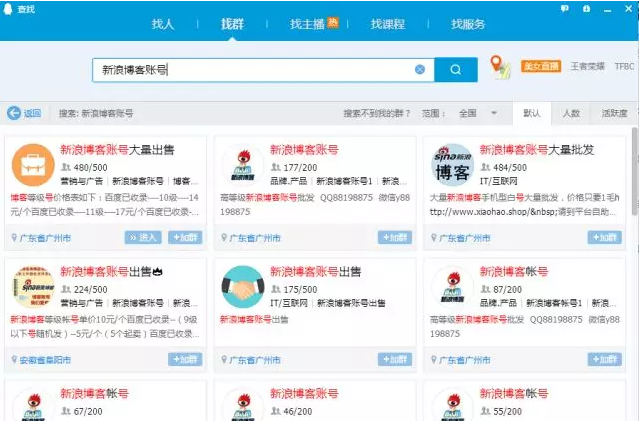Open group title 新浪博客账号出售 in the 175/500 card
Viewport: 640px width, 427px height.
tap(316, 271)
